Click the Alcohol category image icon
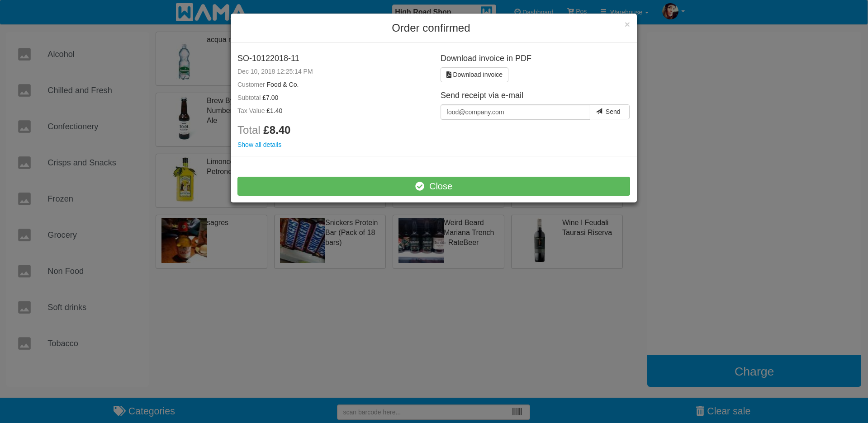The image size is (868, 423). tap(24, 54)
